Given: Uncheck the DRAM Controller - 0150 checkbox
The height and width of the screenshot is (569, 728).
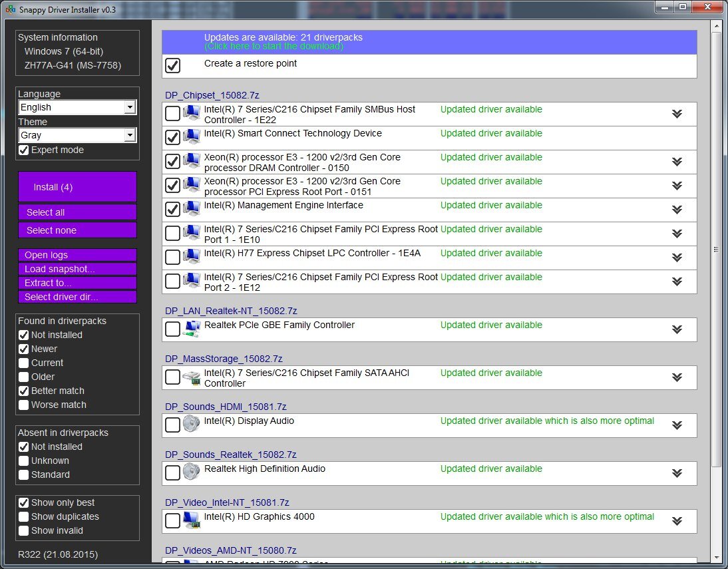Looking at the screenshot, I should click(x=173, y=161).
